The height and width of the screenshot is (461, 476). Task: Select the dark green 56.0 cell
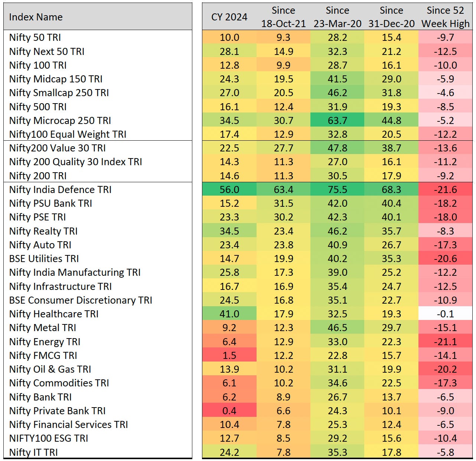click(229, 190)
